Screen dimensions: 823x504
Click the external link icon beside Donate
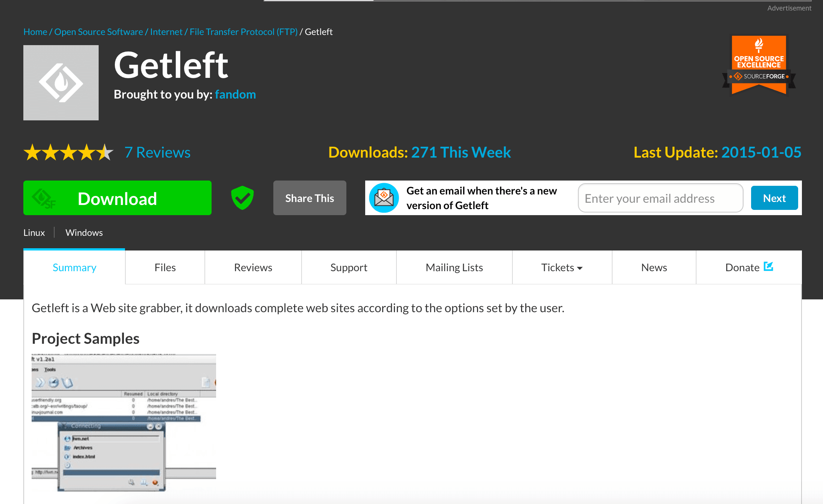(768, 267)
